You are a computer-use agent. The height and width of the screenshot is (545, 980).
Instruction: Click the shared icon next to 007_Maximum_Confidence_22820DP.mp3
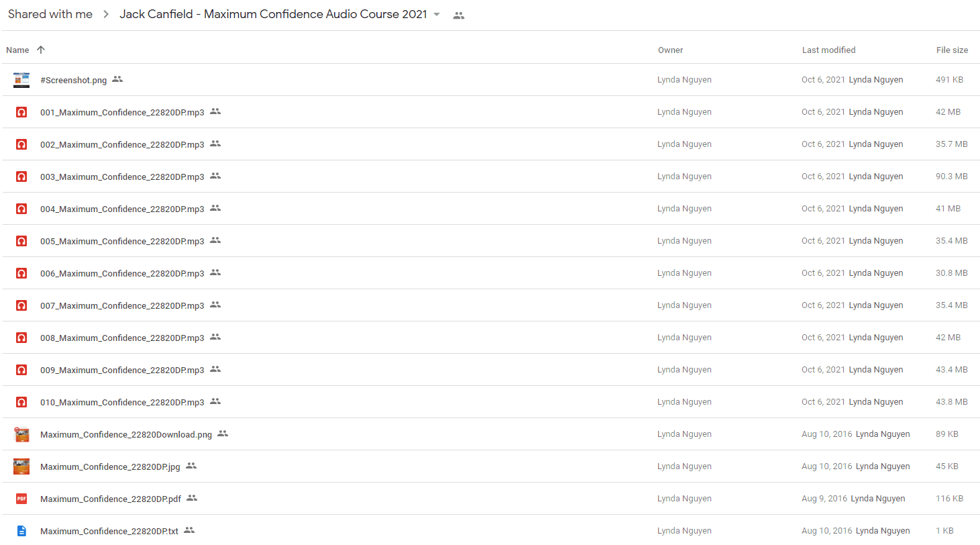coord(215,305)
